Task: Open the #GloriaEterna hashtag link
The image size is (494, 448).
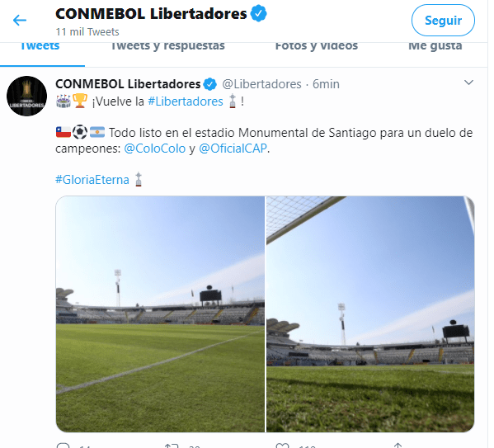Action: click(x=92, y=180)
